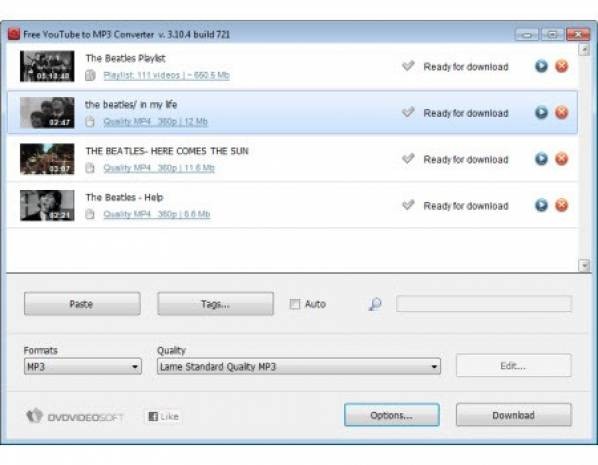598x465 pixels.
Task: Remove The Beatles - Help from list
Action: coord(561,206)
